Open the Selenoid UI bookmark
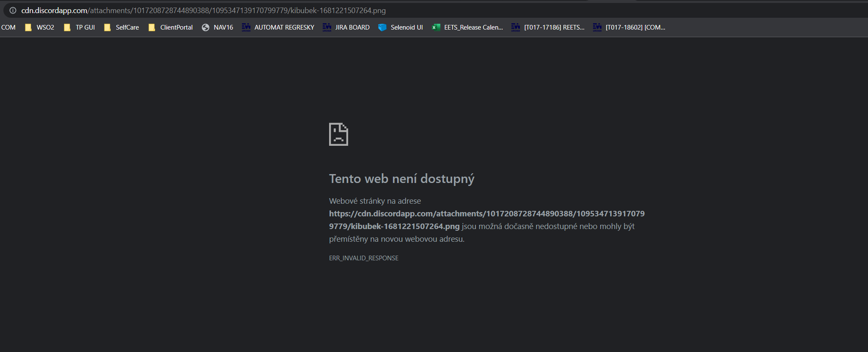The height and width of the screenshot is (352, 868). coord(401,27)
